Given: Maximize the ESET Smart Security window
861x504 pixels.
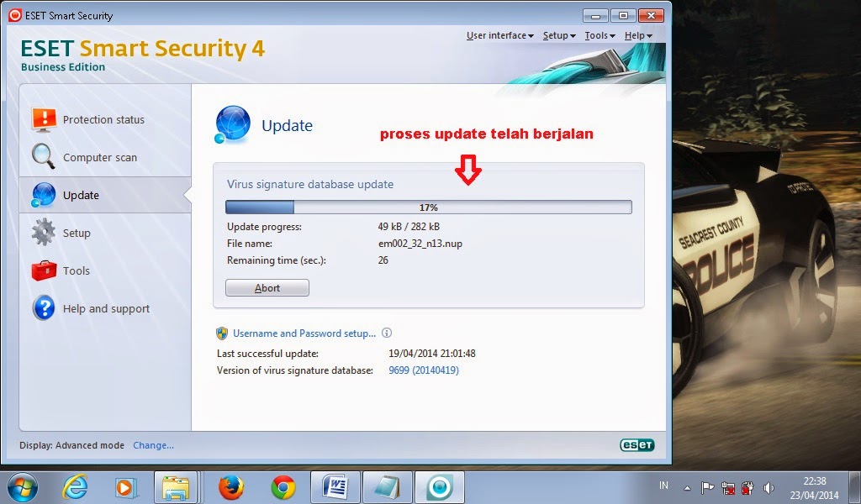Looking at the screenshot, I should coord(623,15).
